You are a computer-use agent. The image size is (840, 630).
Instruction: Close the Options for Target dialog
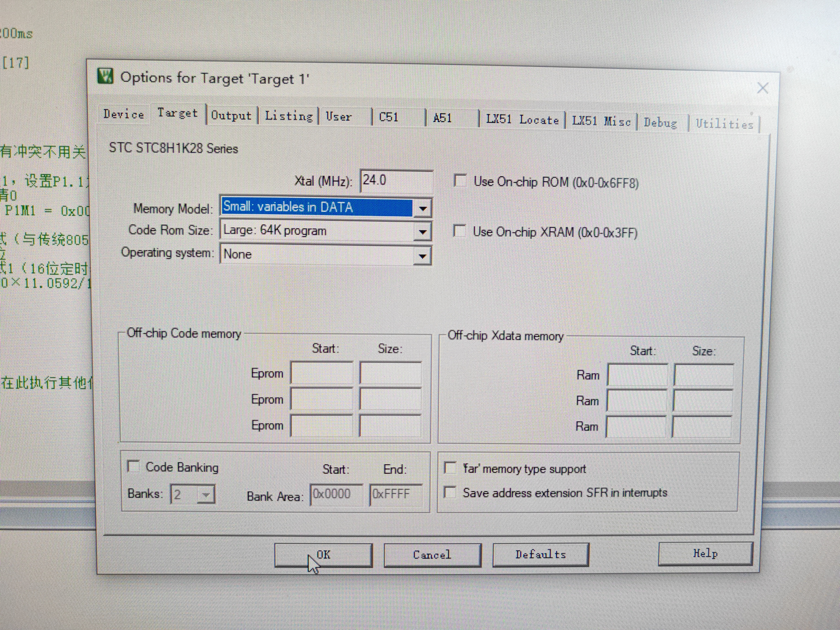762,88
